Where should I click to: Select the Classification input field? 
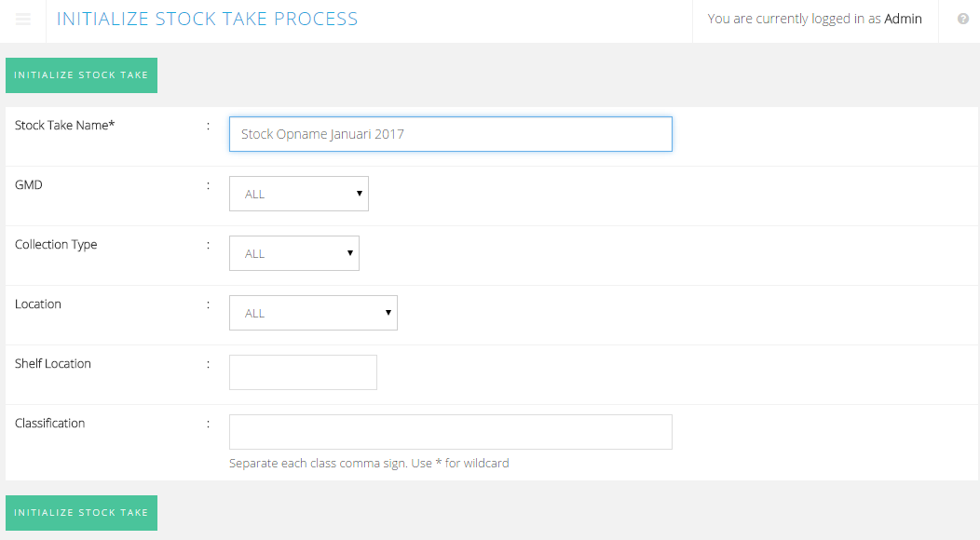pos(450,432)
